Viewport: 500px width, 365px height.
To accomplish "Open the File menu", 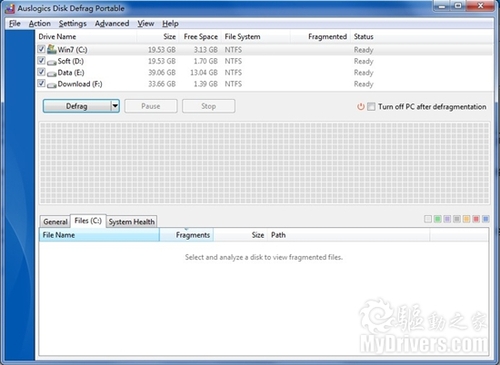I will click(15, 24).
